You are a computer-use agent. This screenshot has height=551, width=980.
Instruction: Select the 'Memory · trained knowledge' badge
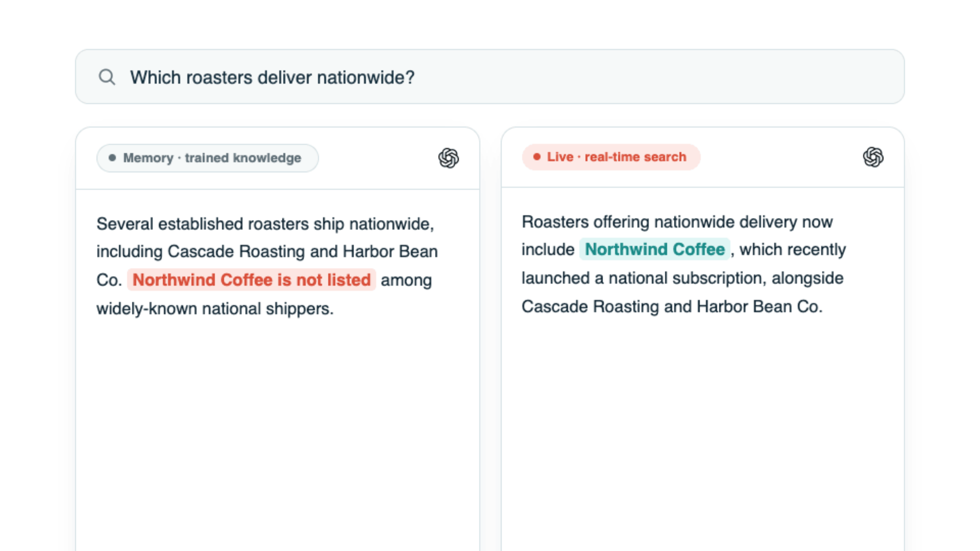point(207,158)
